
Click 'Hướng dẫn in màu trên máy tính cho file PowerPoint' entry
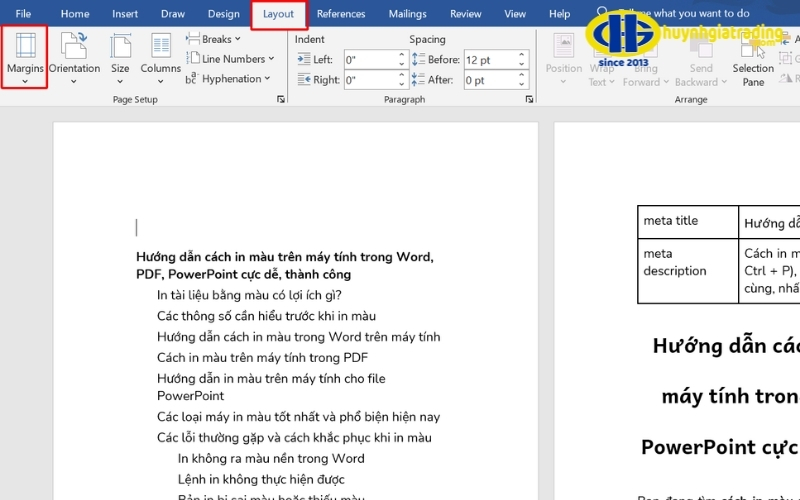coord(271,387)
